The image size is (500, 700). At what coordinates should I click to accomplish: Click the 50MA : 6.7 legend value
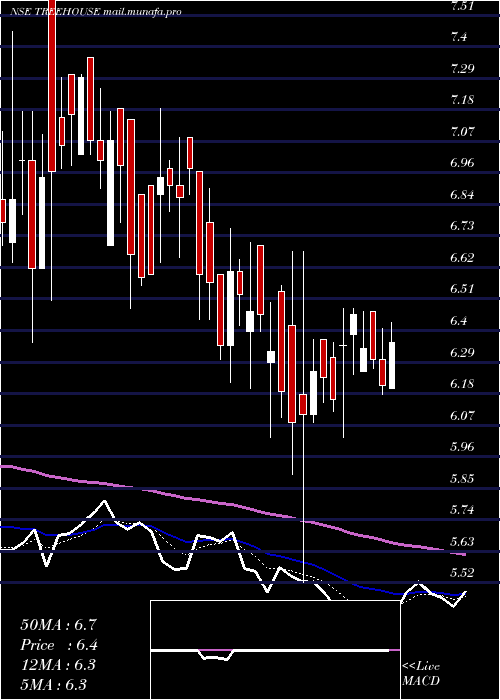coord(58,625)
